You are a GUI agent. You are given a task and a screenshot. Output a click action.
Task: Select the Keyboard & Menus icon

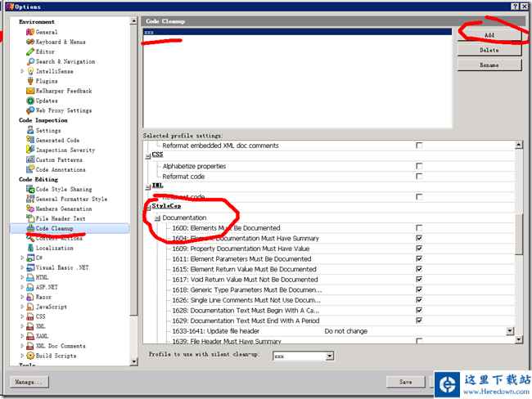coord(30,42)
